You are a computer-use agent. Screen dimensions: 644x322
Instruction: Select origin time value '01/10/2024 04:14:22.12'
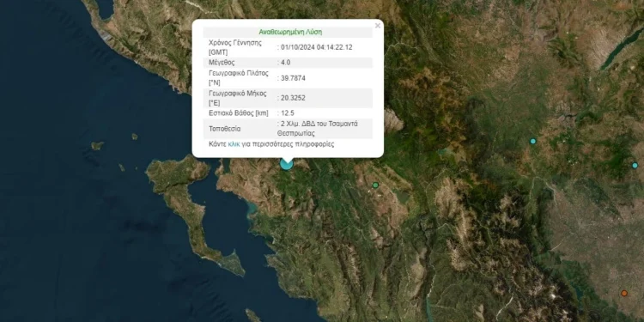[317, 47]
